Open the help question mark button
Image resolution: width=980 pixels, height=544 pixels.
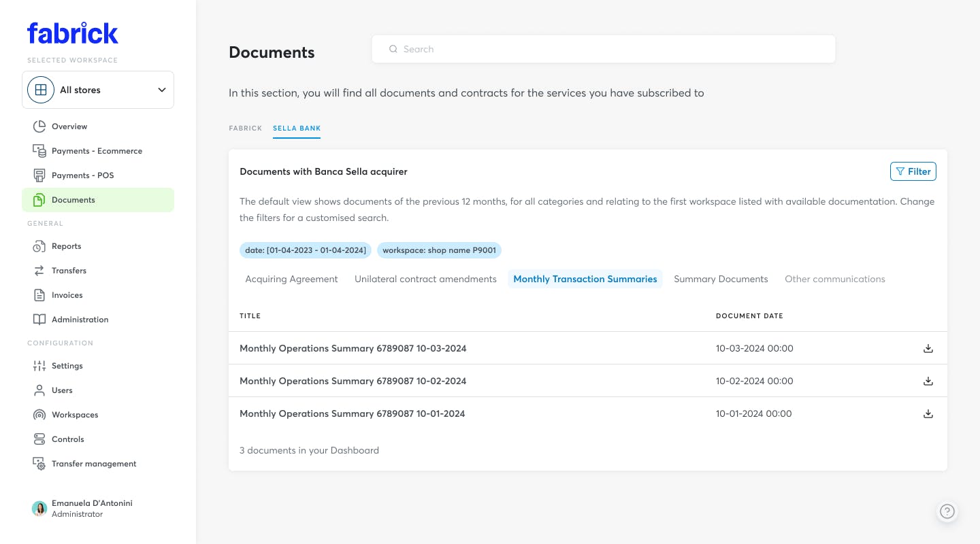point(947,511)
